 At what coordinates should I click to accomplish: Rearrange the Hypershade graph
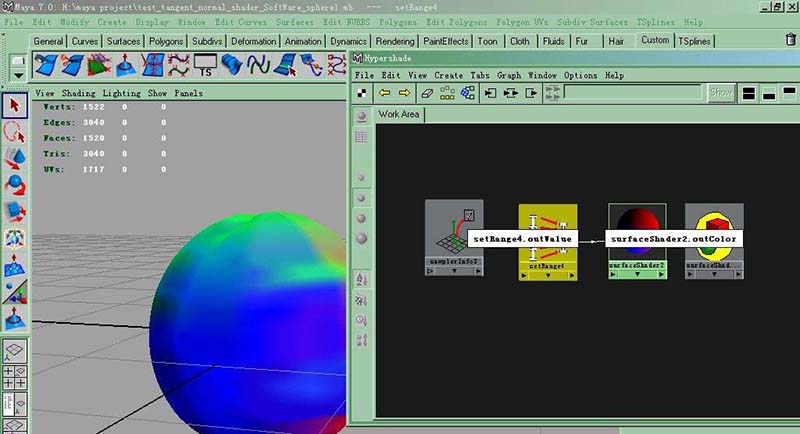tap(447, 93)
